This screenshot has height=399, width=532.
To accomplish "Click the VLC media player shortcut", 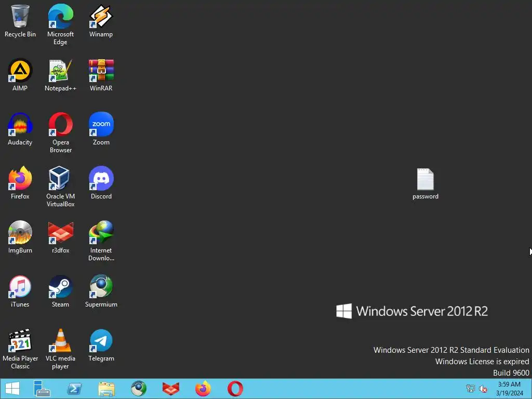I will [60, 349].
